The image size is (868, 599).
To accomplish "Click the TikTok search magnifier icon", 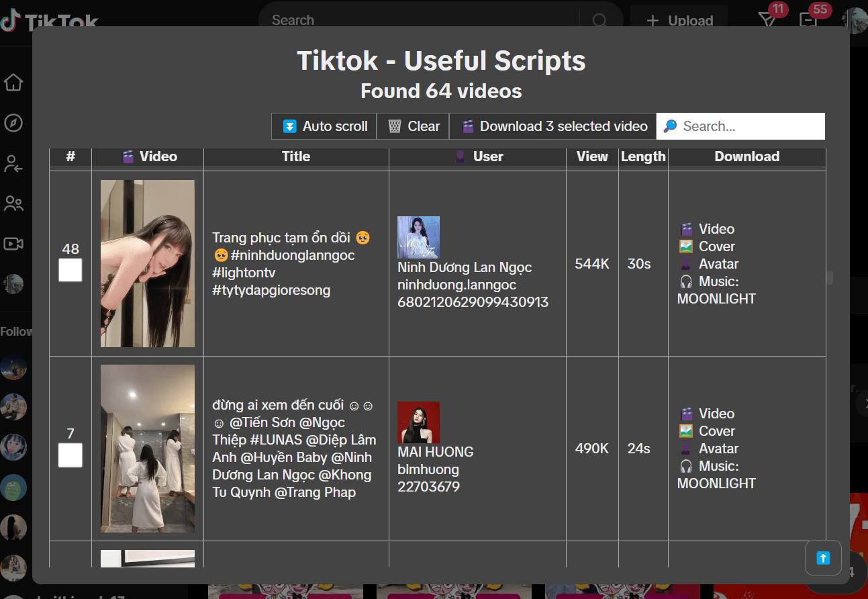I will tap(599, 20).
